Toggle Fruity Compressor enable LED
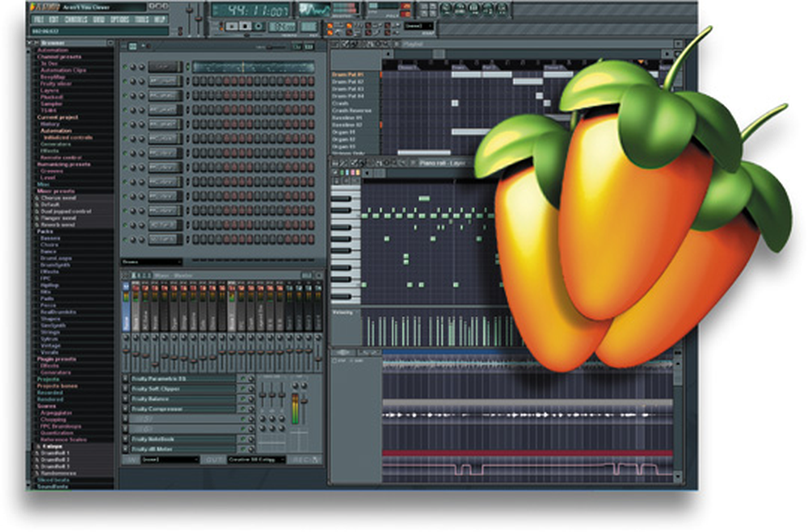Viewport: 808px width, 532px height. point(242,409)
